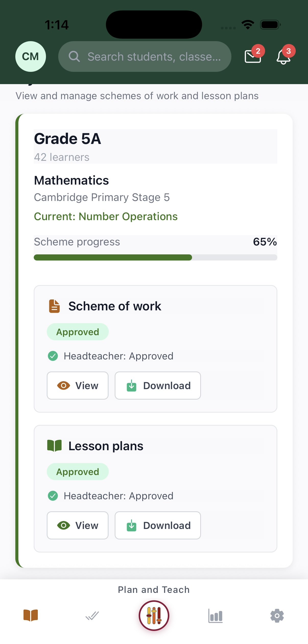Click the search students input field
The image size is (308, 644).
(x=154, y=57)
